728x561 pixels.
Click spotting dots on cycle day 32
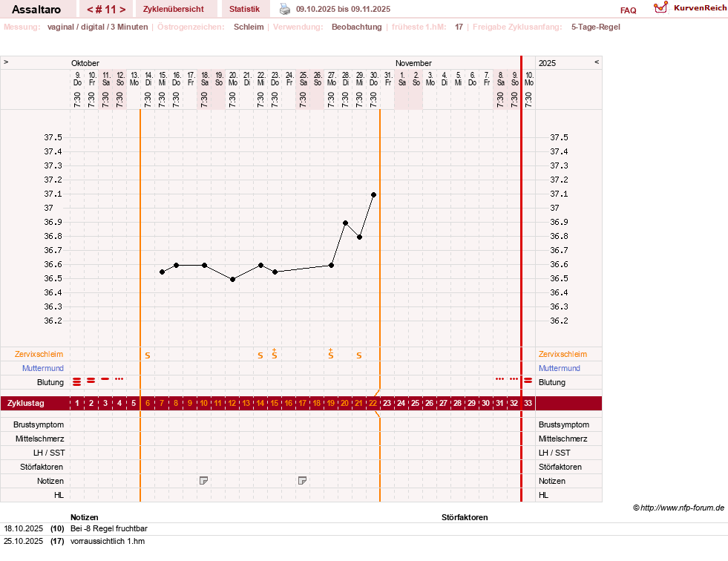click(514, 379)
